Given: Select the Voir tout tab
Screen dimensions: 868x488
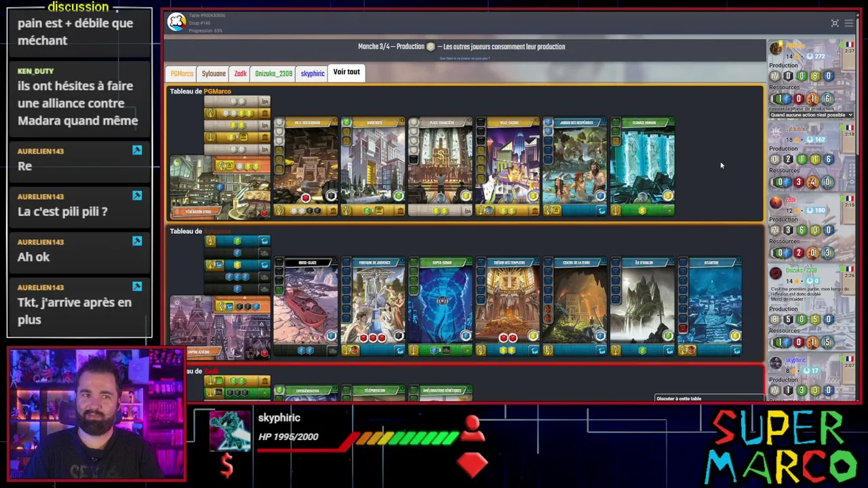Looking at the screenshot, I should 347,73.
